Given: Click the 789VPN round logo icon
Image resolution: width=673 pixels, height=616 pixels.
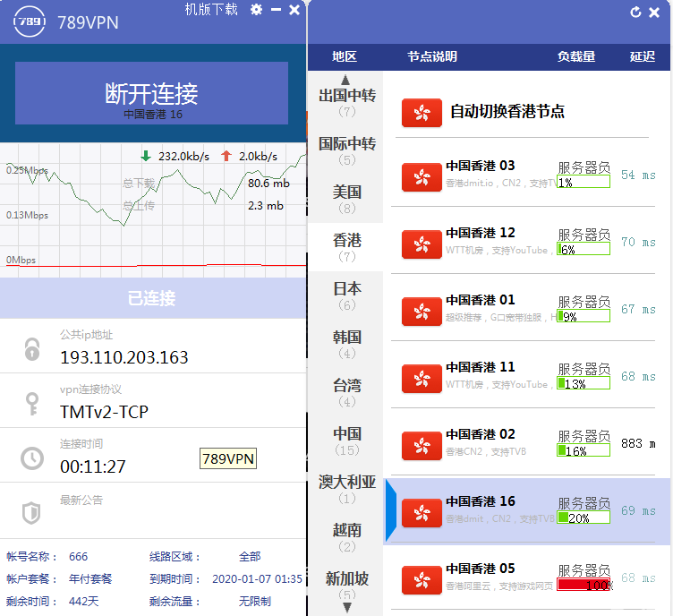Looking at the screenshot, I should pyautogui.click(x=29, y=22).
